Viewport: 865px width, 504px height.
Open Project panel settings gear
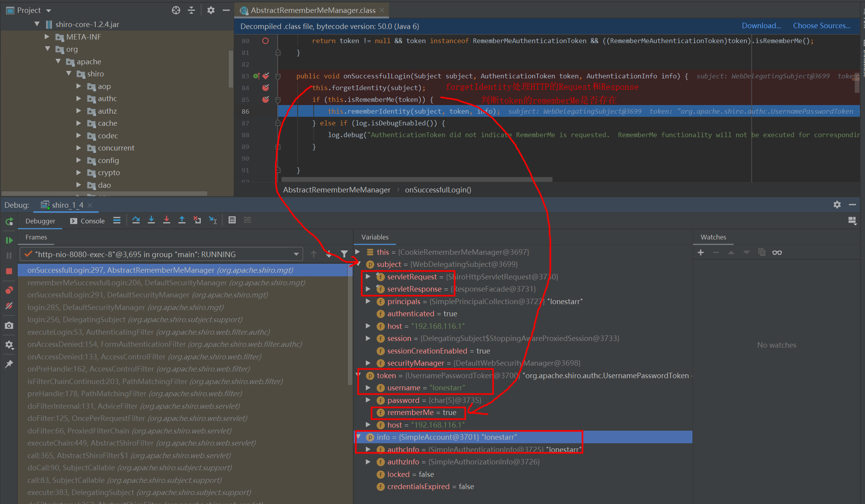coord(211,10)
